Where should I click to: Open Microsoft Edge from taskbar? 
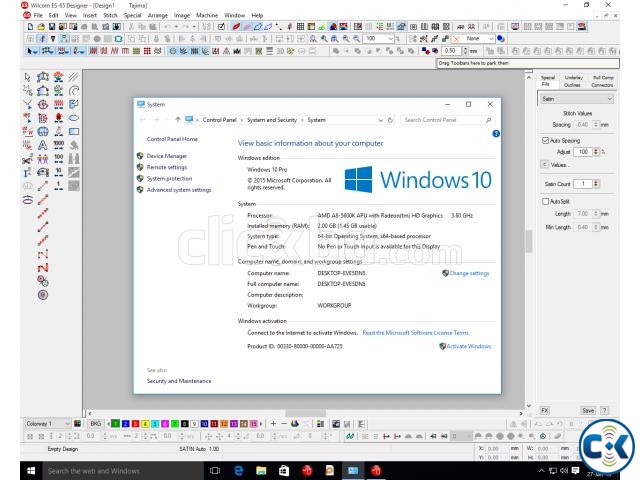(239, 471)
